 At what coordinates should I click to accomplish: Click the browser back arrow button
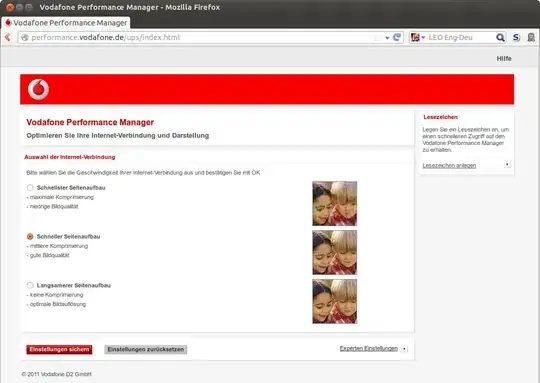click(8, 37)
